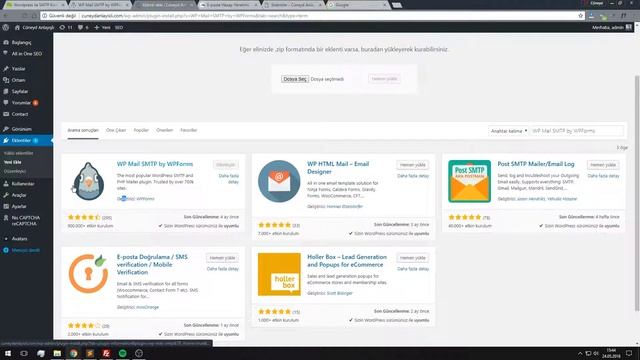The width and height of the screenshot is (640, 360).
Task: Click Hemen yükle for Post SMTP Mailer
Action: point(603,164)
